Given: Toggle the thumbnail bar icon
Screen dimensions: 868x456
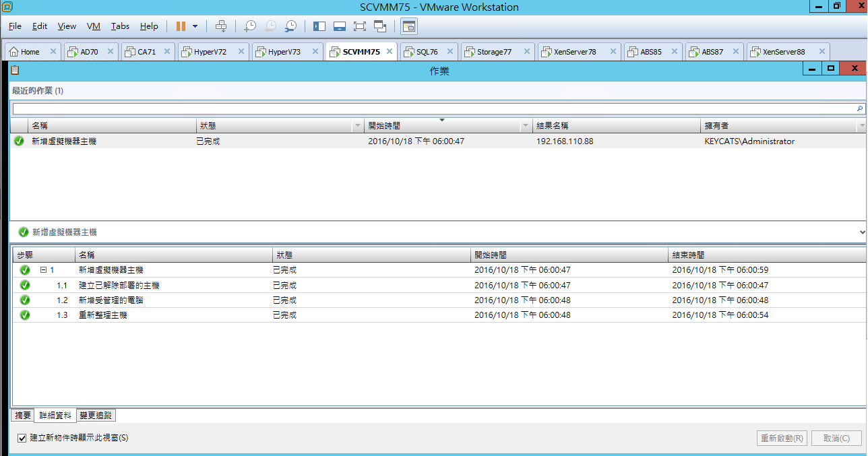Looking at the screenshot, I should [340, 26].
